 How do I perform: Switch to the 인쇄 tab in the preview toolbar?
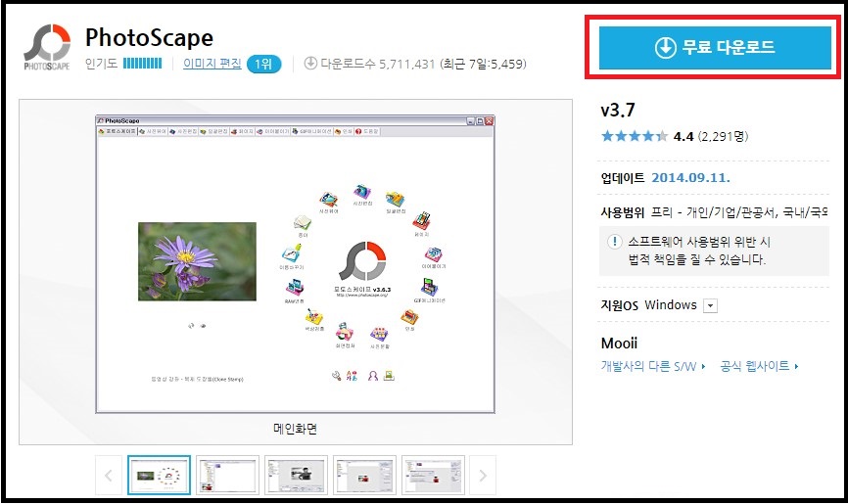(x=344, y=131)
